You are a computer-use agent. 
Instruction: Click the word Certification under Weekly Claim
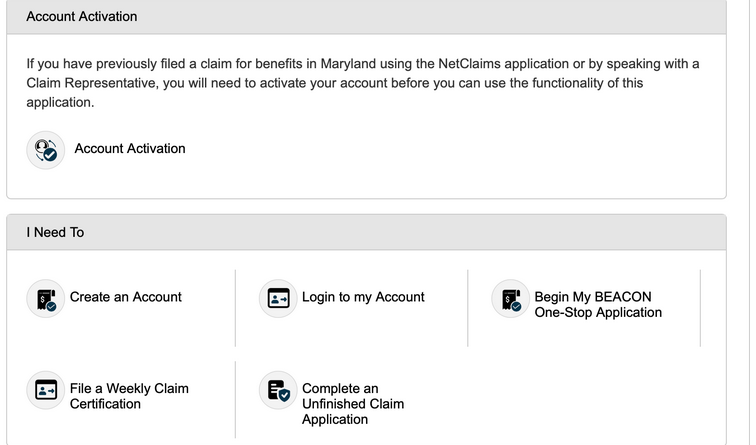click(105, 404)
